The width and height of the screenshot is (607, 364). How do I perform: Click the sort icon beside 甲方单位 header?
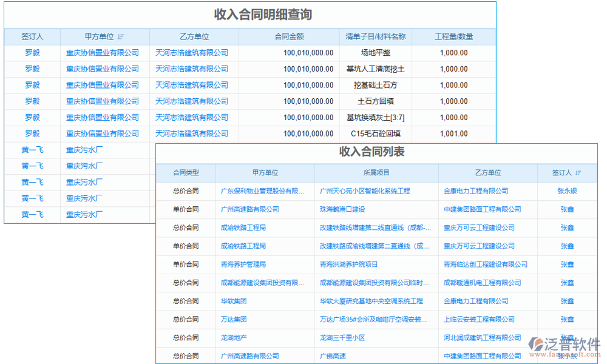[122, 36]
